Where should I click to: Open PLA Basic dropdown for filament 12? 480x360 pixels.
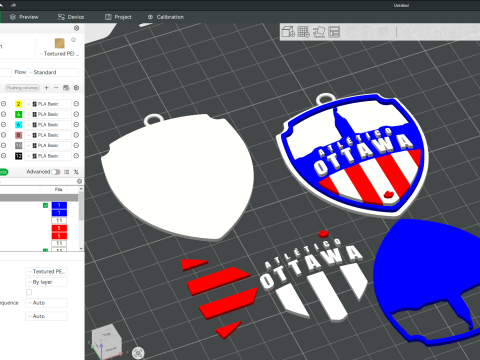pyautogui.click(x=48, y=156)
